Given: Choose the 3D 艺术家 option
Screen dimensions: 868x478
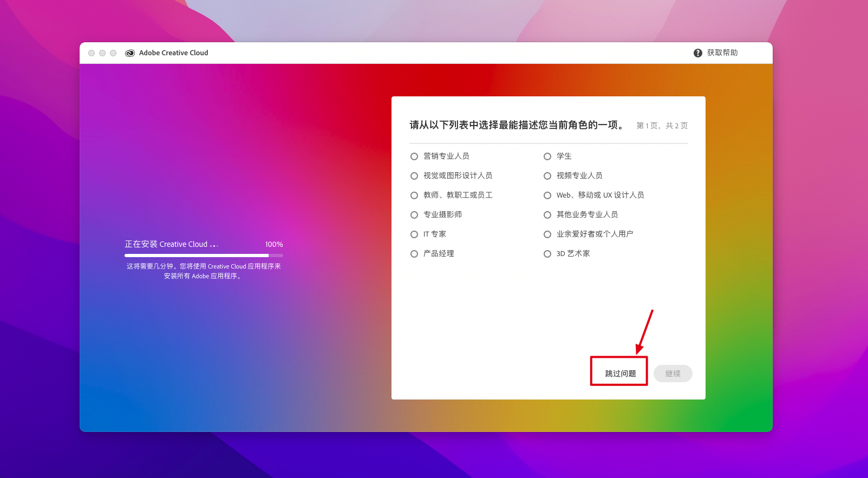Looking at the screenshot, I should pyautogui.click(x=547, y=254).
